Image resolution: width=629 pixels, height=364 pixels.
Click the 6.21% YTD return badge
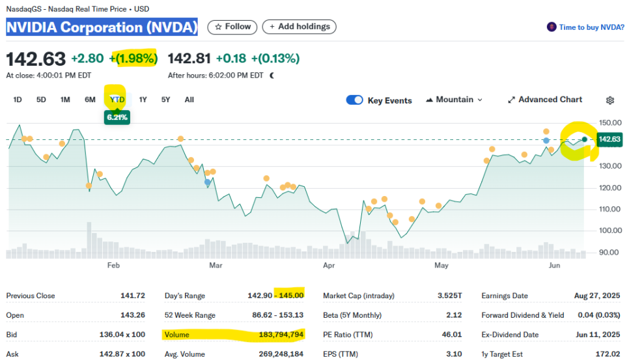tap(117, 117)
